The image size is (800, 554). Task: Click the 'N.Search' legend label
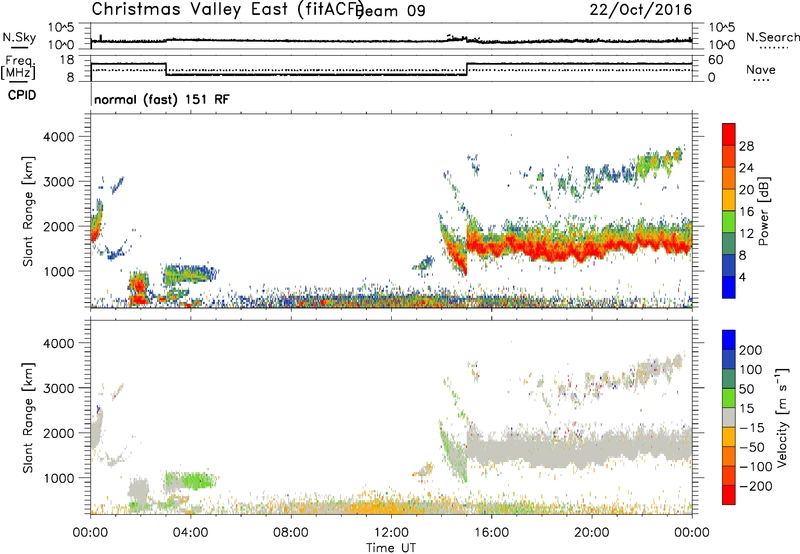click(x=773, y=37)
